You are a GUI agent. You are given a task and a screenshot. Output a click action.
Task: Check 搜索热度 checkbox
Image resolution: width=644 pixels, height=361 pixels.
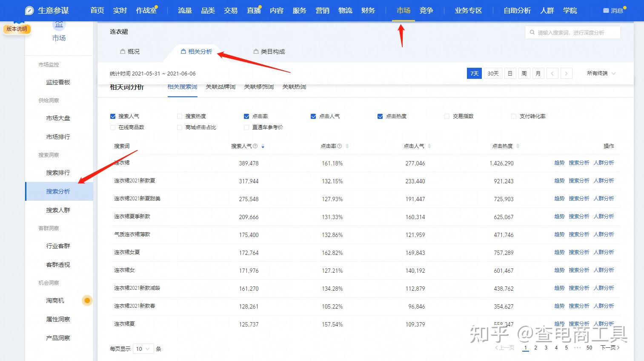point(180,116)
